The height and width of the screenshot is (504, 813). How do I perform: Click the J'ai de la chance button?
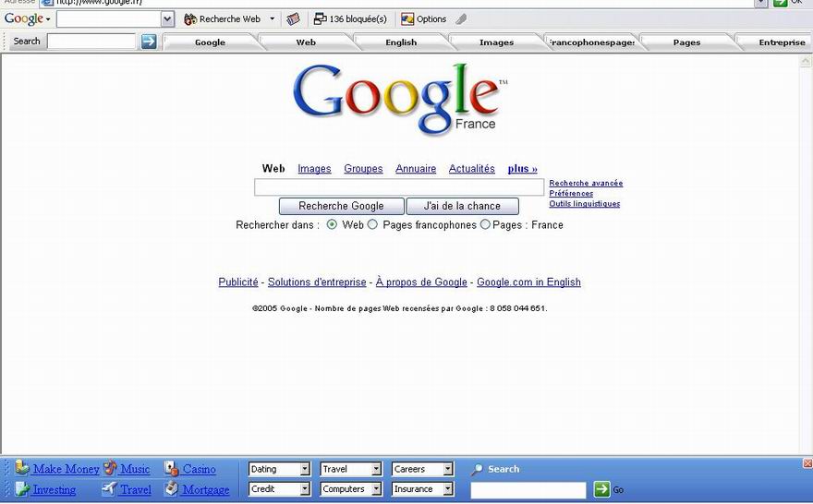[462, 206]
